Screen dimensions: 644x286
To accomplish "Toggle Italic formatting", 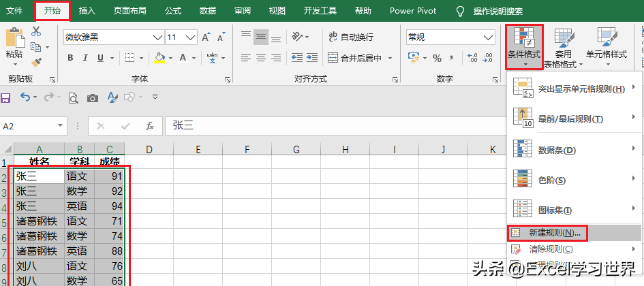I will pos(85,58).
